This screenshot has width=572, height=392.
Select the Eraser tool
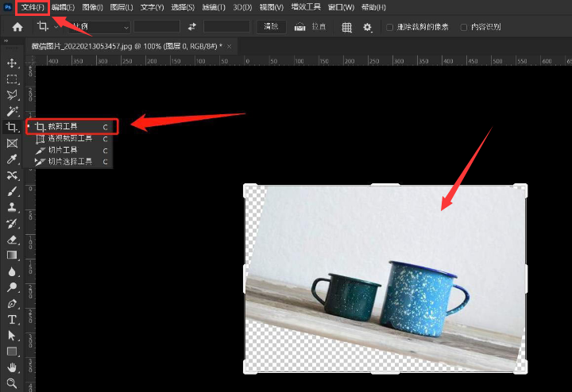[12, 239]
